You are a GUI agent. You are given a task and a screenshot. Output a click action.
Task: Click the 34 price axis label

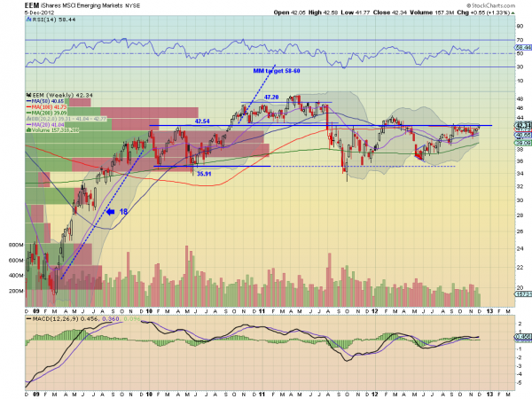click(x=520, y=174)
